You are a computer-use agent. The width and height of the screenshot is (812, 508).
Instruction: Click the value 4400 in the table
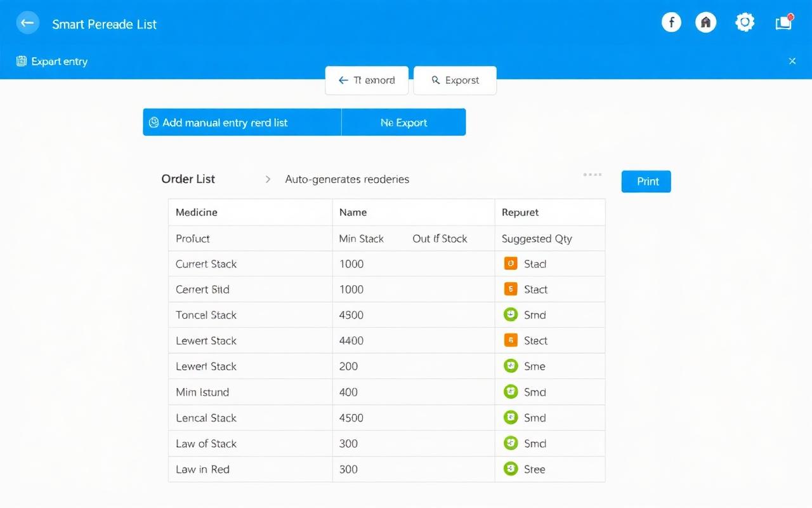351,341
